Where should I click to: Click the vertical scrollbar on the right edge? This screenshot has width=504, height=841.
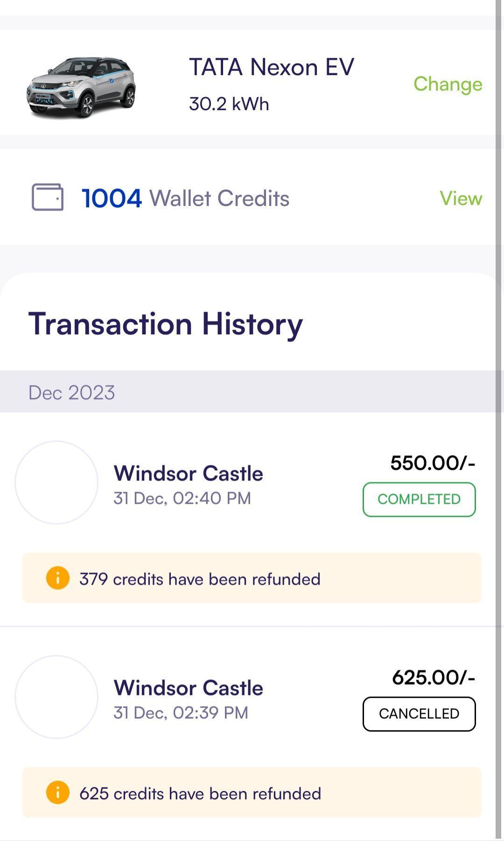pos(499,420)
